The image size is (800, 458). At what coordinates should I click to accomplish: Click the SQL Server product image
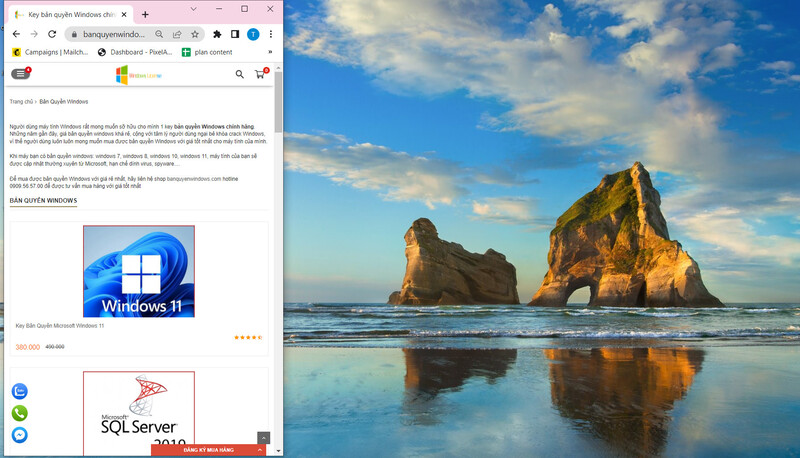tap(139, 413)
